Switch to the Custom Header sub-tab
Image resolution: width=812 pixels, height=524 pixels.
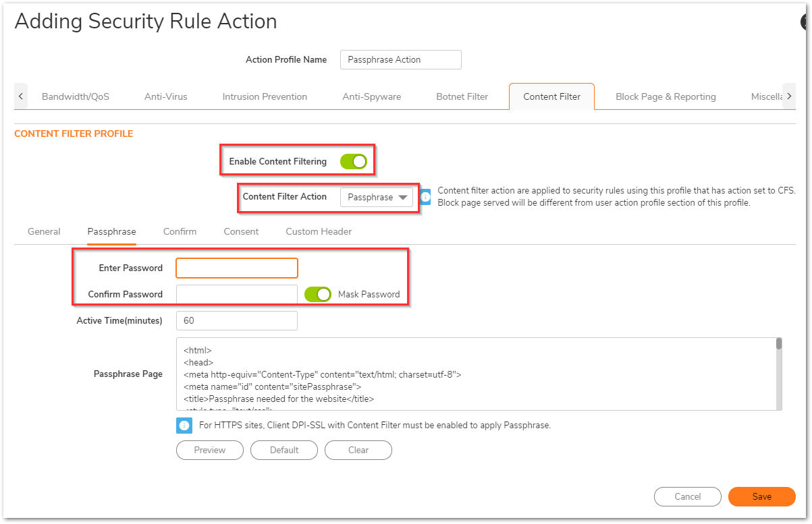tap(318, 231)
